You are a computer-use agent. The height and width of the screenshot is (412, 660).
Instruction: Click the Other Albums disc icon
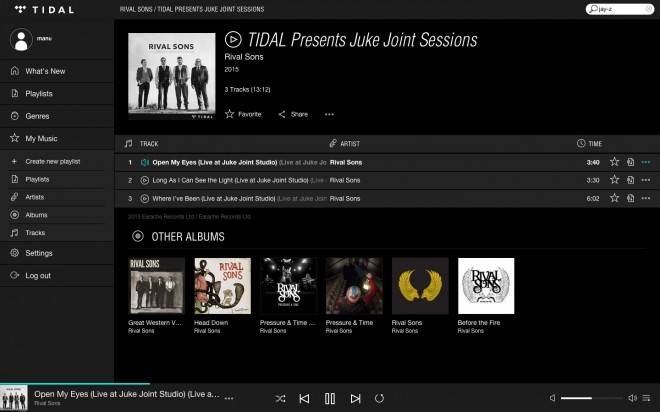138,236
